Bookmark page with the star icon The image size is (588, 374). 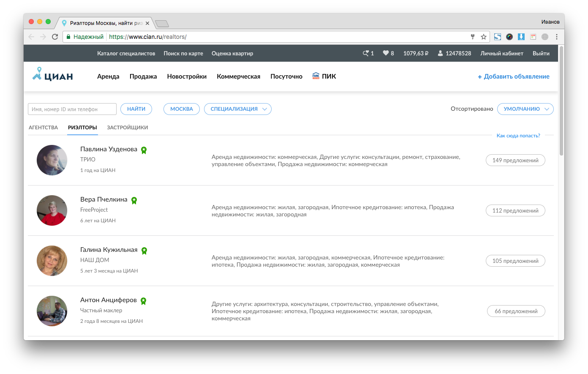(484, 37)
